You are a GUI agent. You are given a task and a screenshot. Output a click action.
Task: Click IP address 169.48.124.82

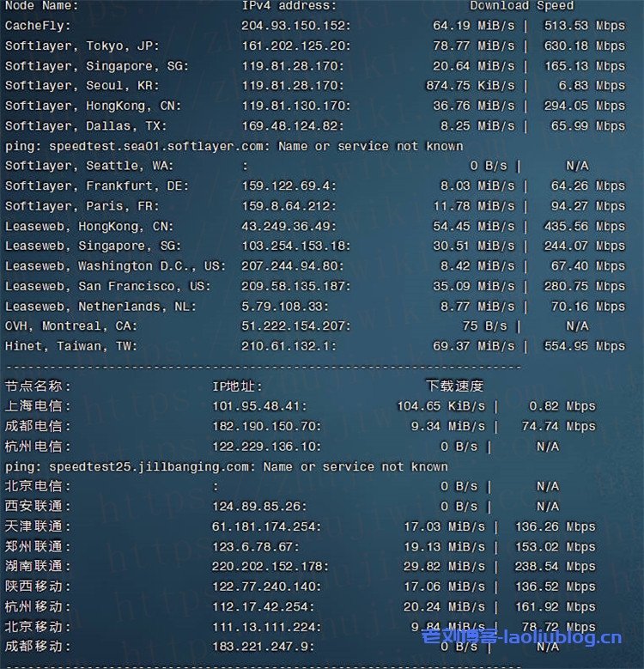click(293, 126)
